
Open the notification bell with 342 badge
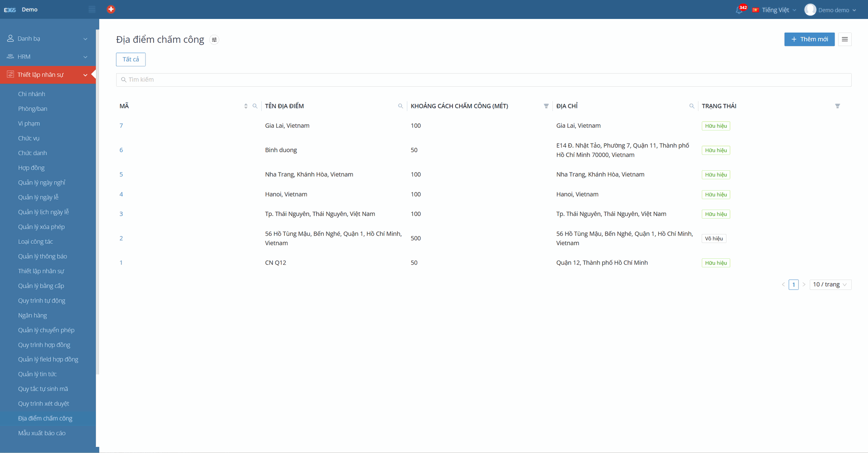739,10
